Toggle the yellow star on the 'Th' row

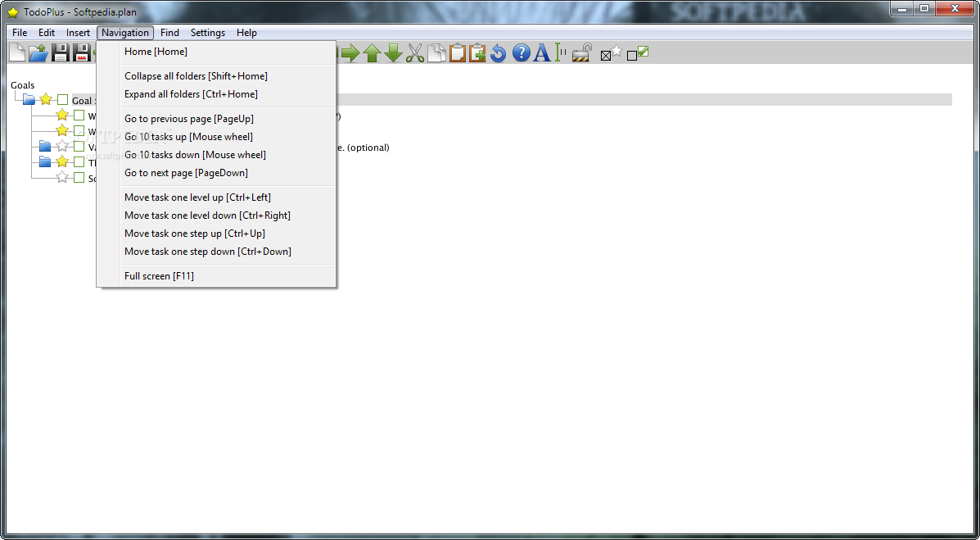point(62,161)
